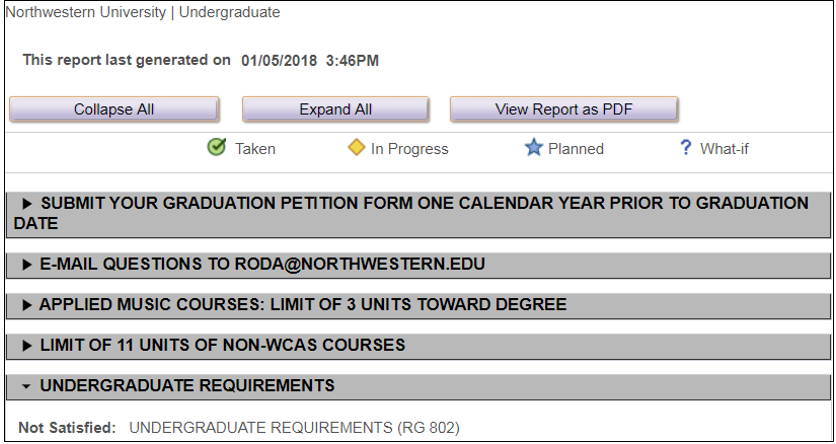Click the green Taken checkmark icon
Viewport: 836px width, 444px height.
(216, 147)
